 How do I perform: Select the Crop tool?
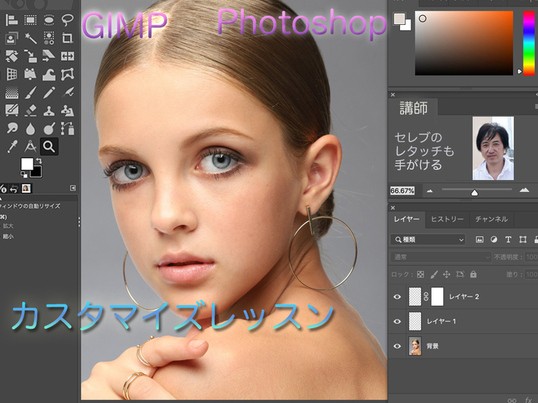click(68, 38)
